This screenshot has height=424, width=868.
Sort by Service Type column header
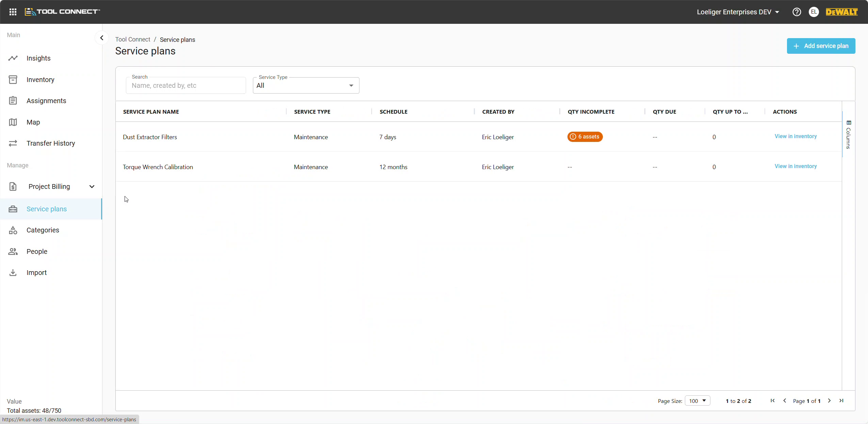[x=312, y=112]
